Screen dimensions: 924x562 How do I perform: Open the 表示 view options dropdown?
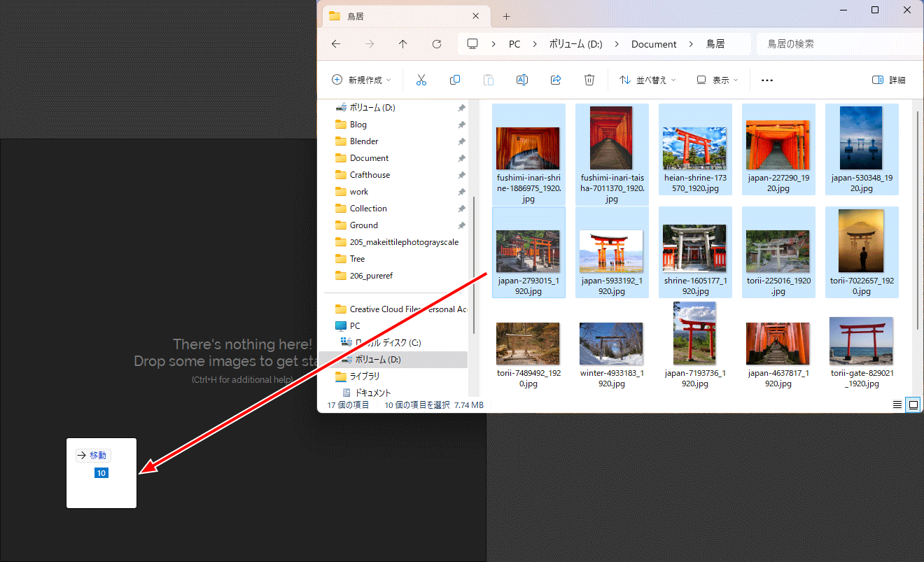[x=716, y=80]
